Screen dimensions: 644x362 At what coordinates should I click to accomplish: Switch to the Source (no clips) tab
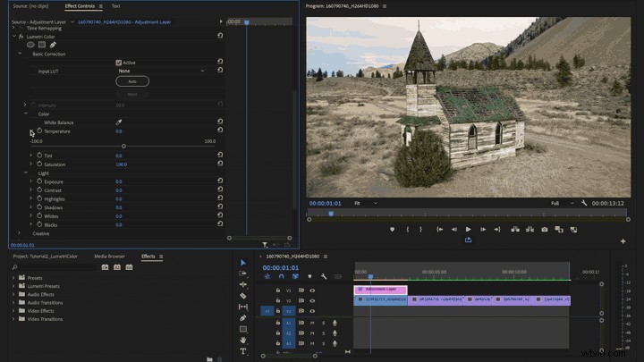[30, 6]
